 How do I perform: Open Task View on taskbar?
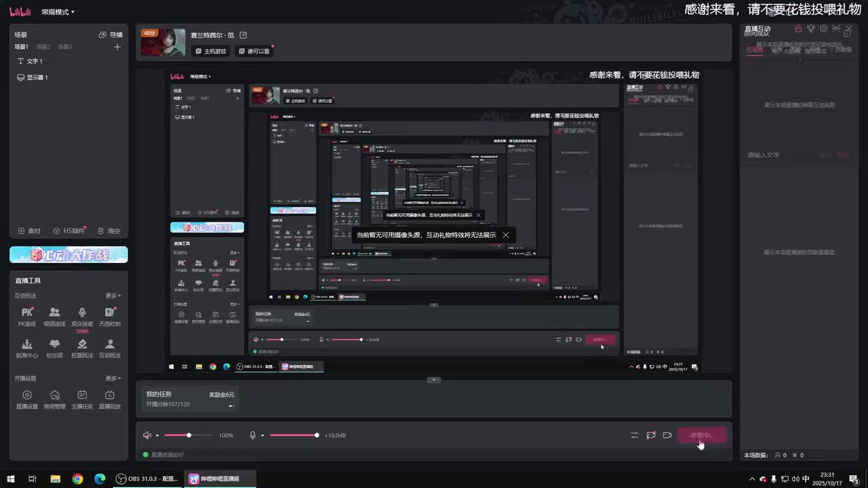33,479
